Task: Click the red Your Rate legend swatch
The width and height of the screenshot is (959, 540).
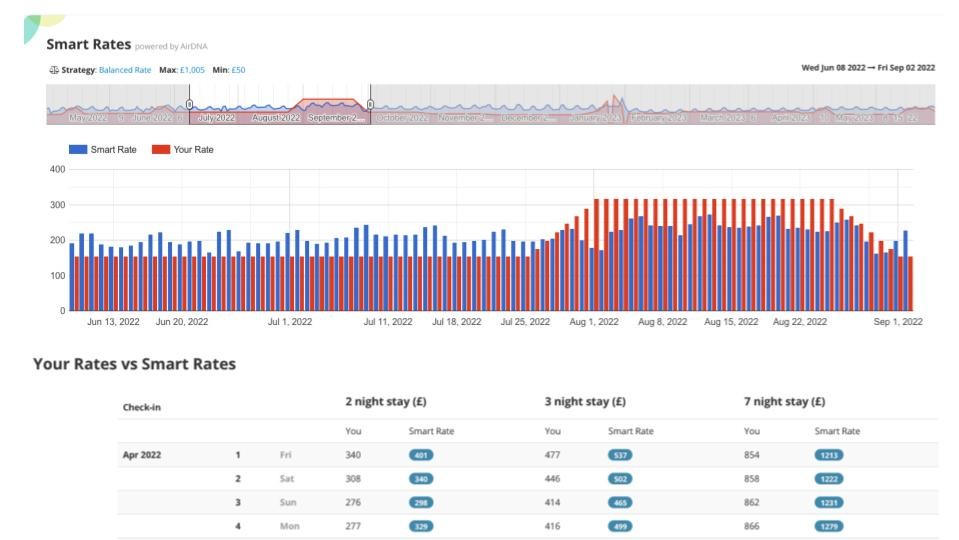Action: [x=160, y=150]
